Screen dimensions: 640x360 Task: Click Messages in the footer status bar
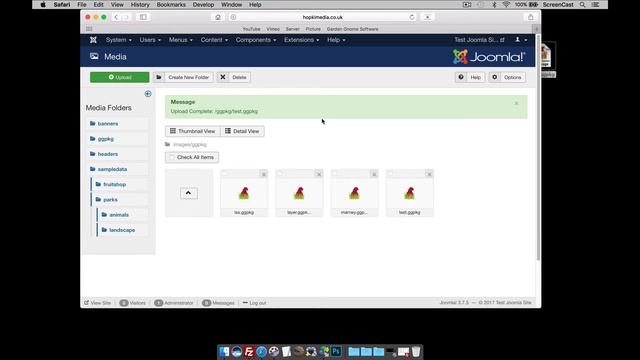coord(218,303)
